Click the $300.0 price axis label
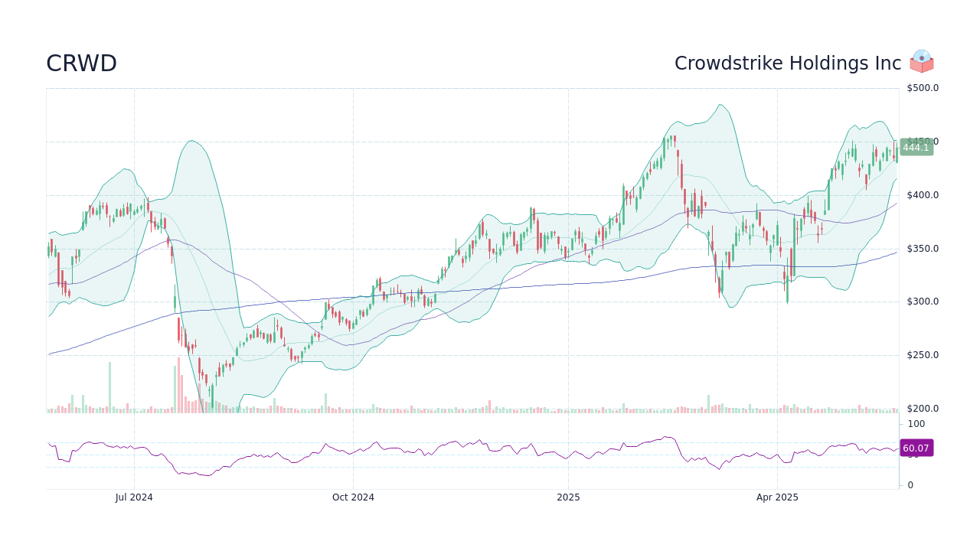The height and width of the screenshot is (551, 980). (x=923, y=302)
